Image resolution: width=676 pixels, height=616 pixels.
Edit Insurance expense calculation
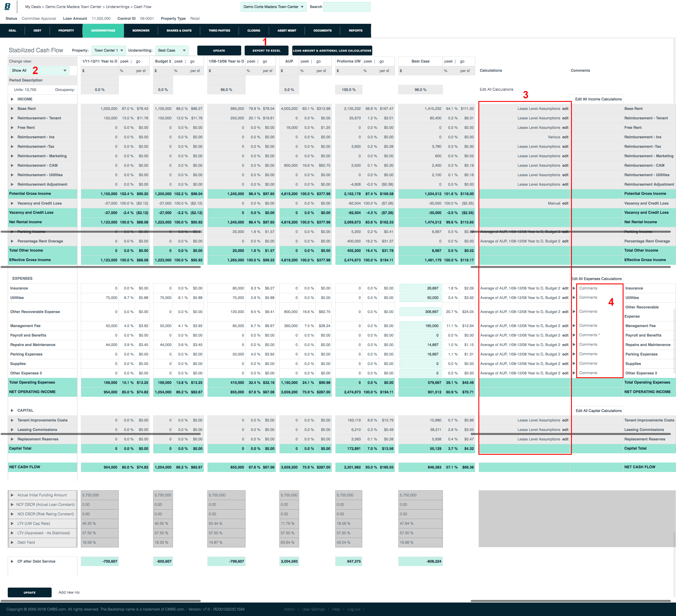click(x=565, y=288)
